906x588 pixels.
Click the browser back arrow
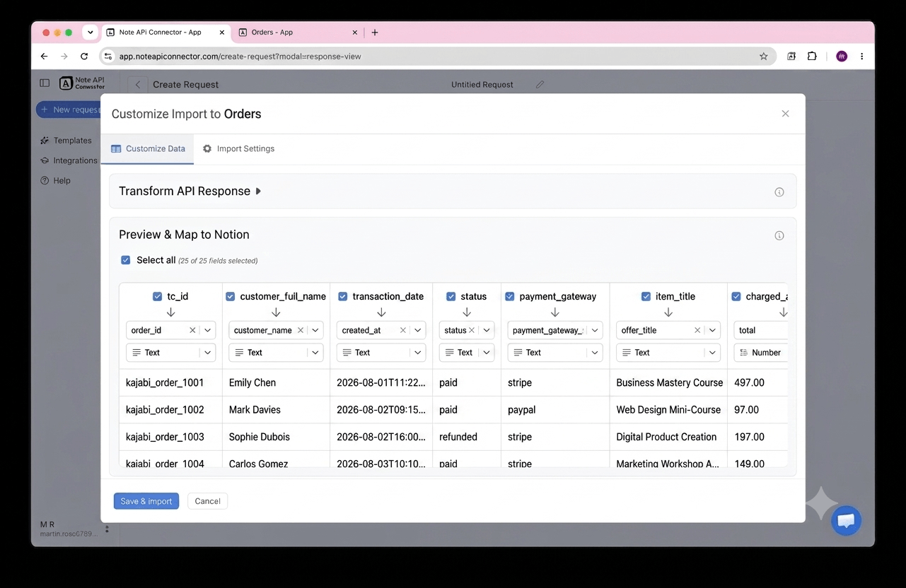point(44,57)
